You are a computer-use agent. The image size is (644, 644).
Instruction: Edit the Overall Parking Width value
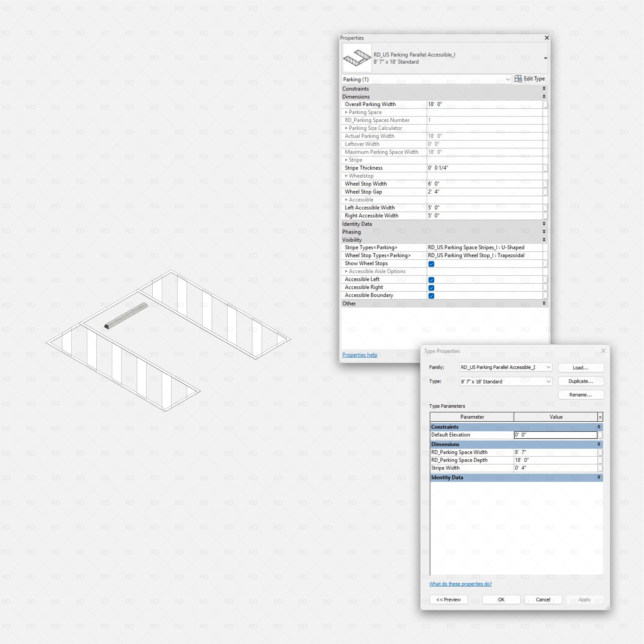click(x=484, y=104)
